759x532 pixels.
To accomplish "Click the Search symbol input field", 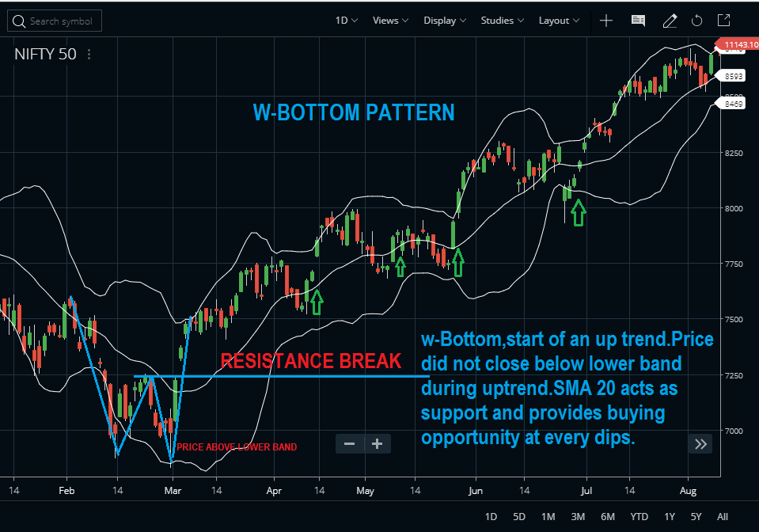I will point(55,21).
